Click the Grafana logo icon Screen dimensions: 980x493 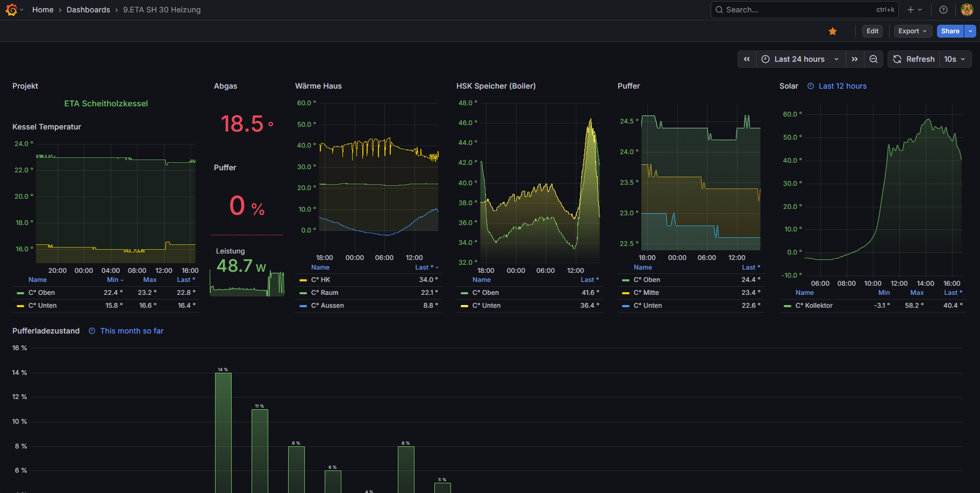(x=11, y=10)
